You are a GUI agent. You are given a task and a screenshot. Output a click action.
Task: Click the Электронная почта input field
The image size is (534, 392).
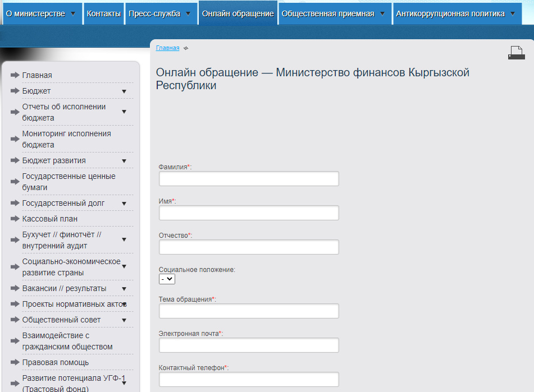tap(249, 345)
